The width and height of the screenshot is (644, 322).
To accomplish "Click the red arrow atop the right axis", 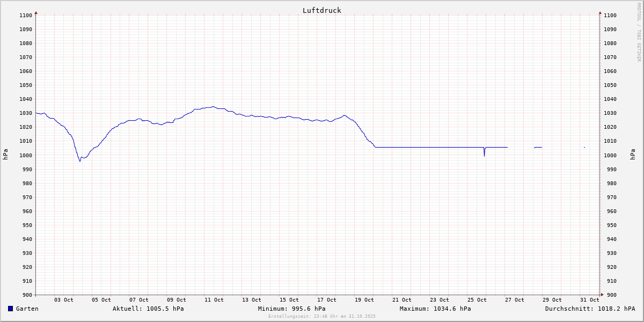I will 600,12.
